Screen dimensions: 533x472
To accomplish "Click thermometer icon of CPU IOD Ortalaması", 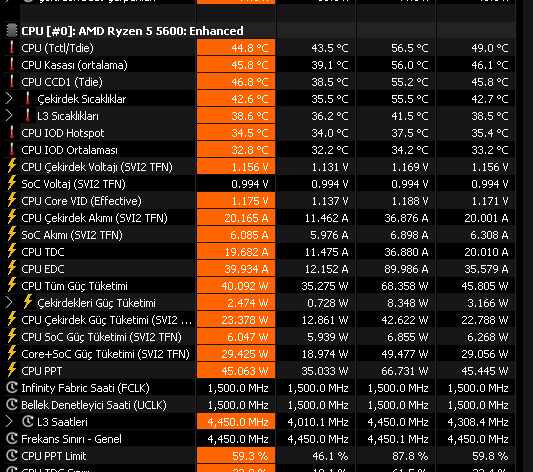I will pyautogui.click(x=12, y=150).
